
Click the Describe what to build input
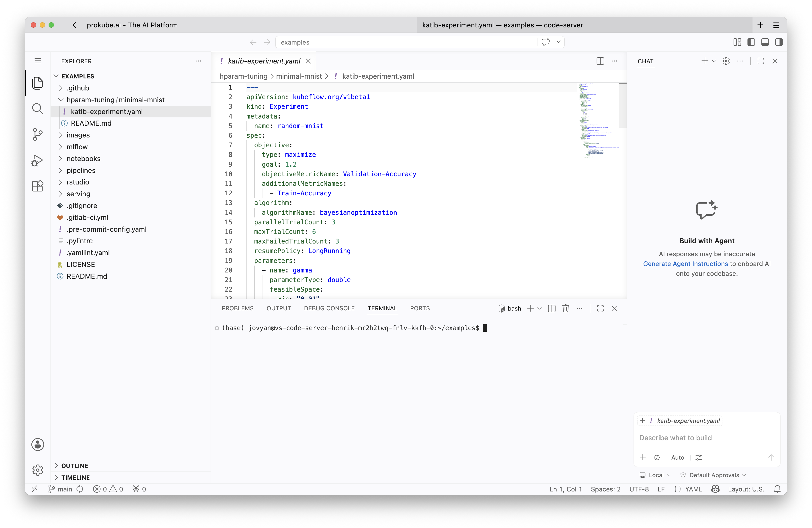click(707, 438)
